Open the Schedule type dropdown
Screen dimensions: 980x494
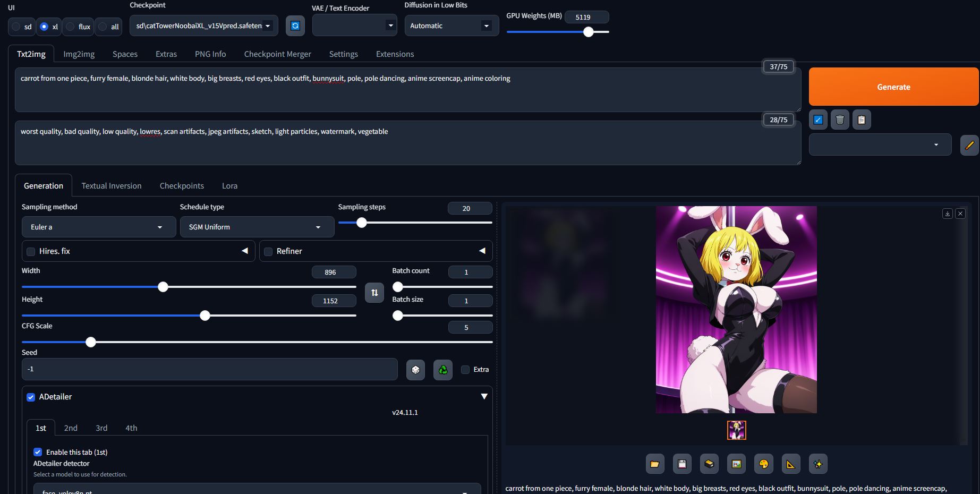(257, 227)
